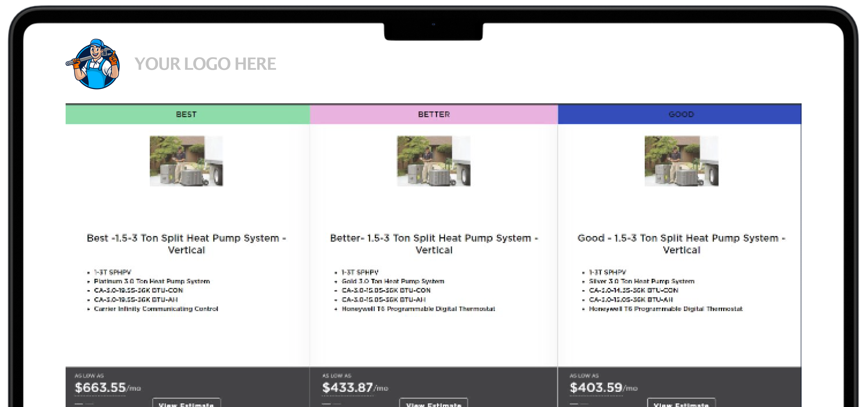Click CA-3.0-15.0S-36K BTU-CON item in Better column
Viewport: 868px width, 407px height.
tap(386, 290)
